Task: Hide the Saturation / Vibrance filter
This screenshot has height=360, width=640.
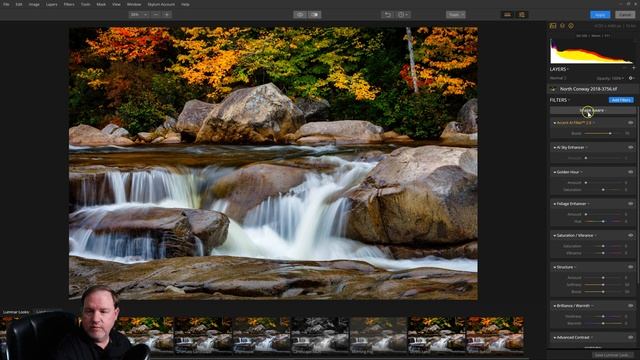Action: [631, 236]
